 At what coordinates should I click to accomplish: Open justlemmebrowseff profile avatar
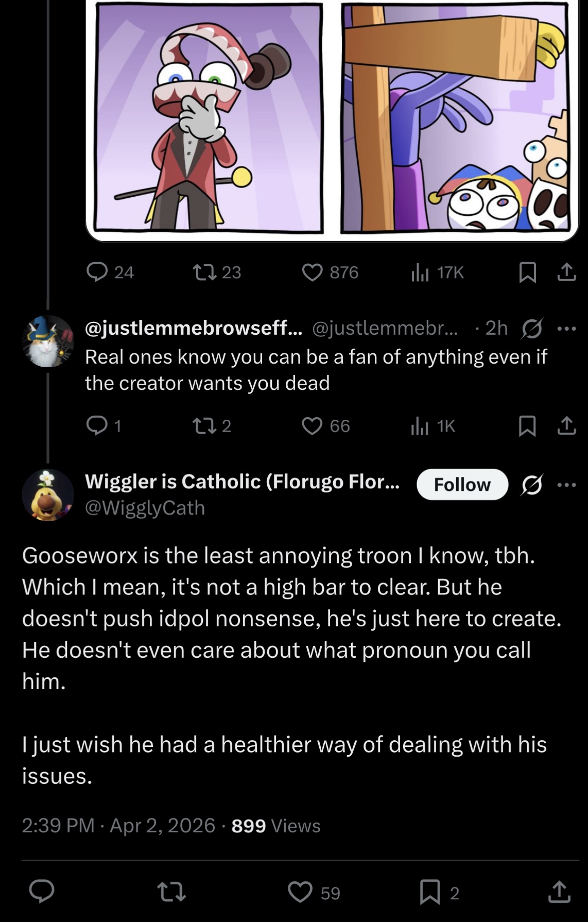pyautogui.click(x=48, y=341)
